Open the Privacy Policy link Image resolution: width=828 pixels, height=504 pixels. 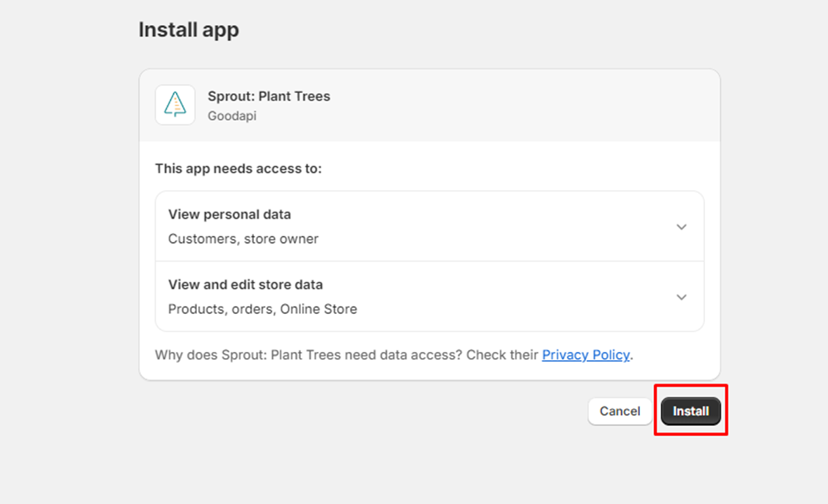coord(585,355)
